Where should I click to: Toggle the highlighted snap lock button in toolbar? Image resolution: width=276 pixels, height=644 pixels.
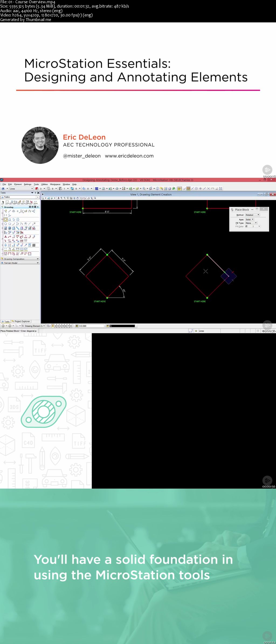tap(180, 189)
